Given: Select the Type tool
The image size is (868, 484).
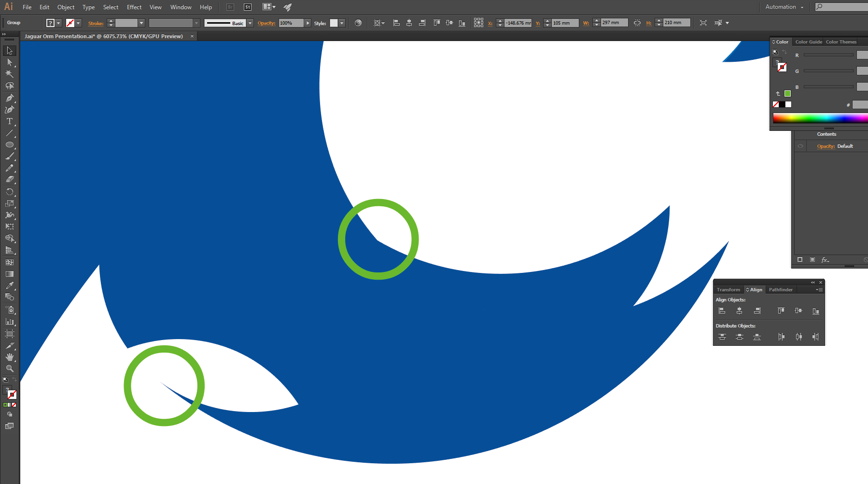Looking at the screenshot, I should click(10, 121).
